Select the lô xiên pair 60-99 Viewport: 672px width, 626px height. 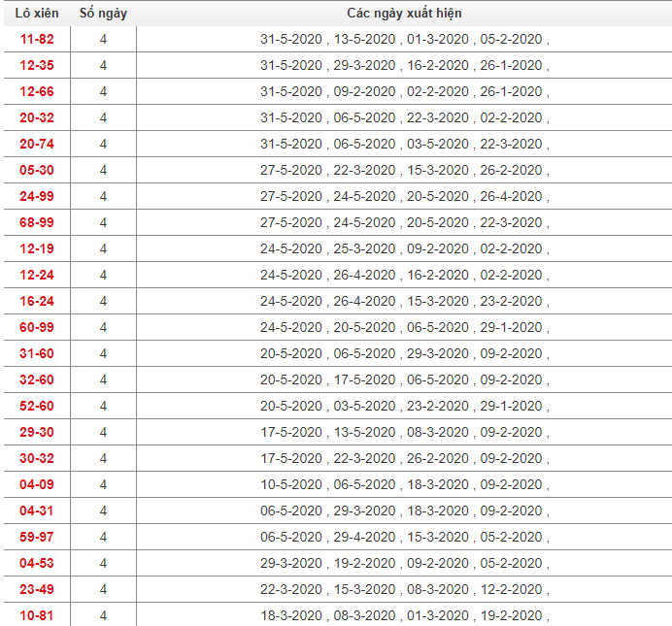click(x=37, y=327)
